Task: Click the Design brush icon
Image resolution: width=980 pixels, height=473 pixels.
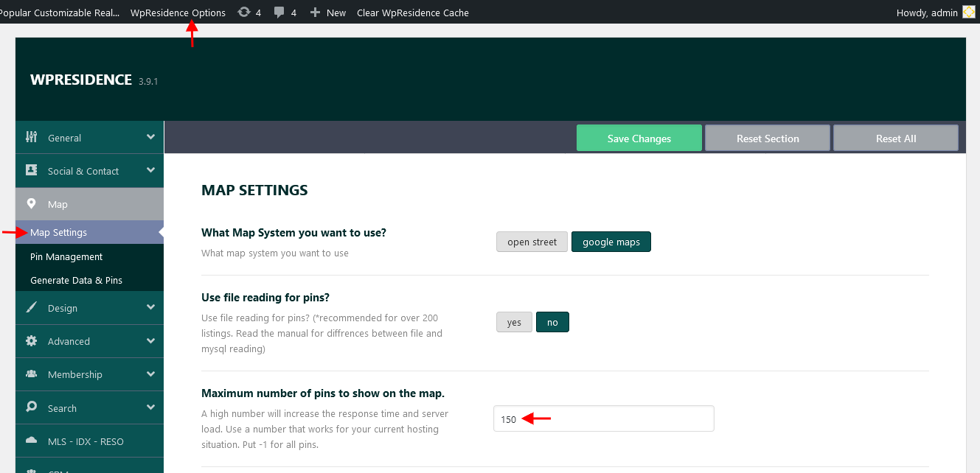Action: coord(31,308)
